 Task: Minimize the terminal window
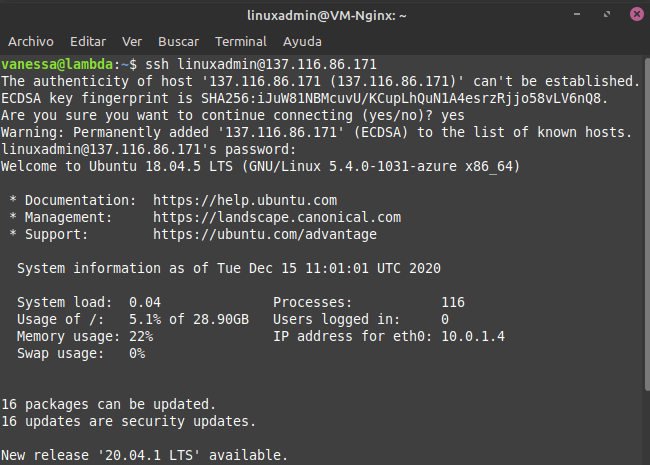[x=577, y=15]
